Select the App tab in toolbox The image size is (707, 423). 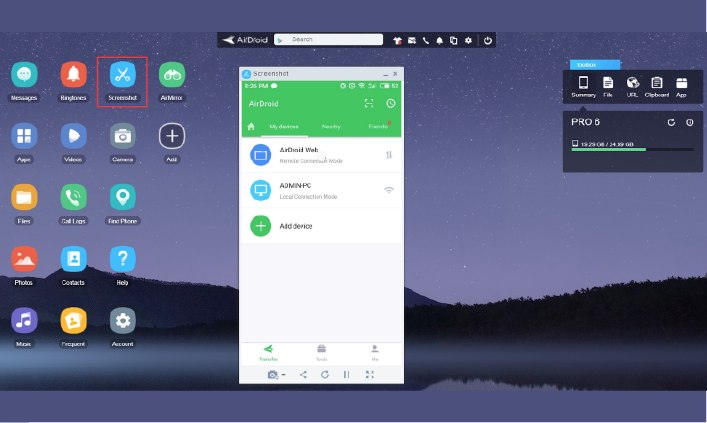pyautogui.click(x=681, y=86)
